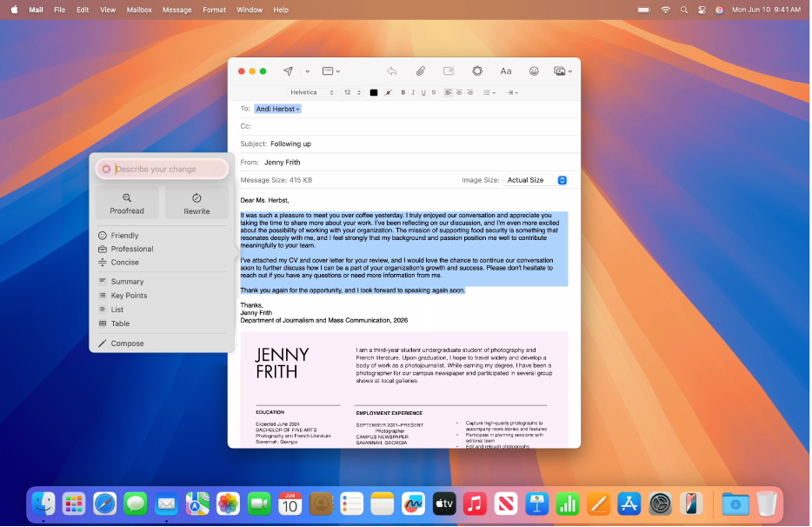Open the list style dropdown

[489, 92]
